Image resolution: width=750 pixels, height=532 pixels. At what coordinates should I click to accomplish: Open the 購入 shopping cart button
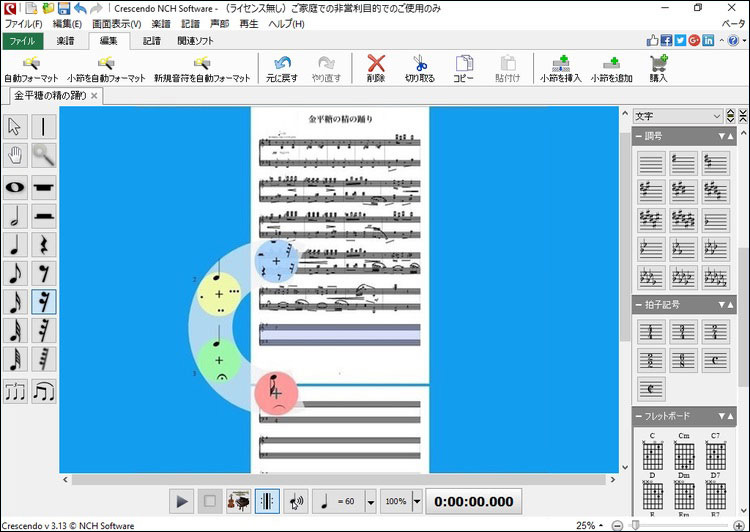659,69
